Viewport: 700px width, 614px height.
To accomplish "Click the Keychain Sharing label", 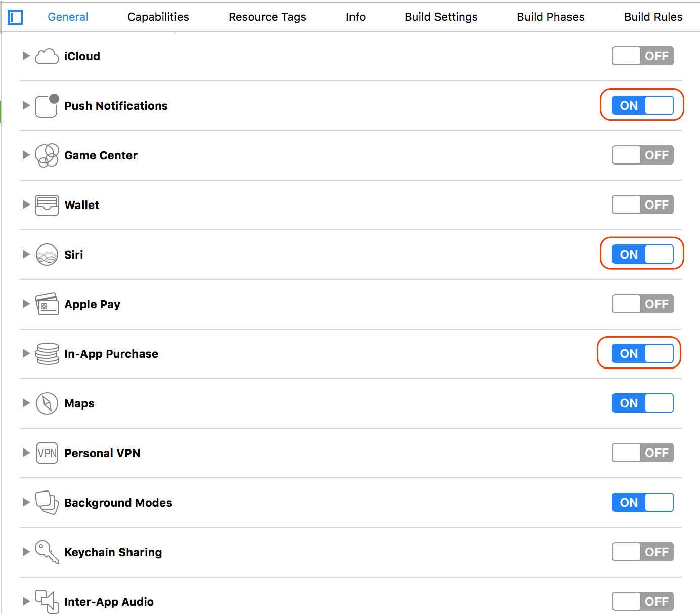I will pyautogui.click(x=113, y=552).
